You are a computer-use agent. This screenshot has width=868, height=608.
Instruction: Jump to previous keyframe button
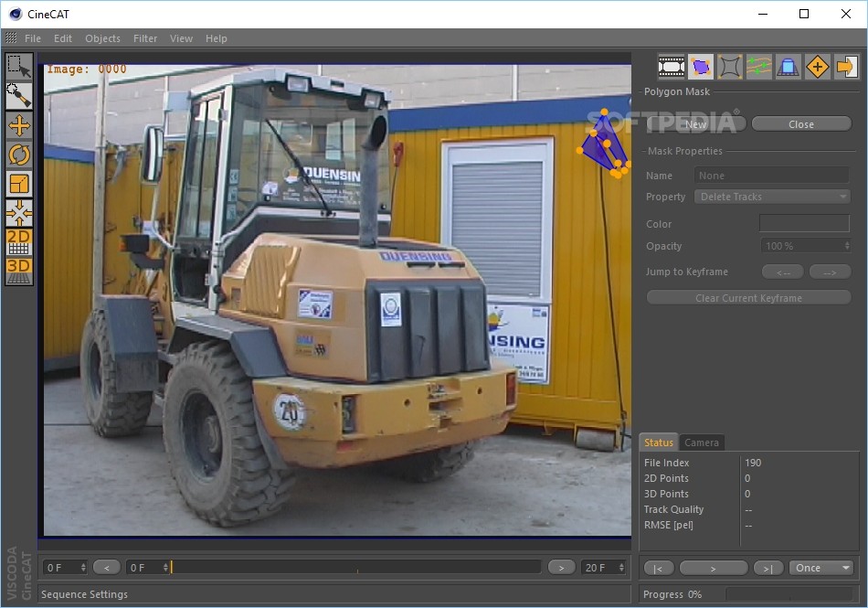[783, 272]
